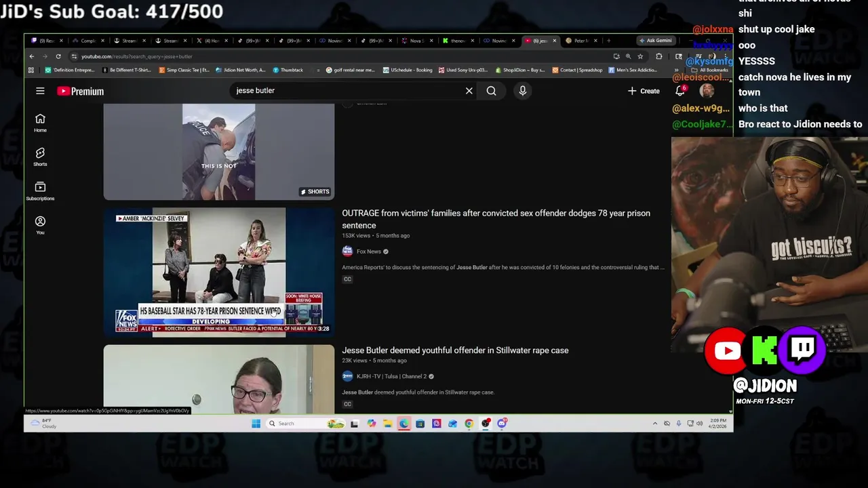Open Home in the YouTube sidebar
Screen dimensions: 868x488
40,123
